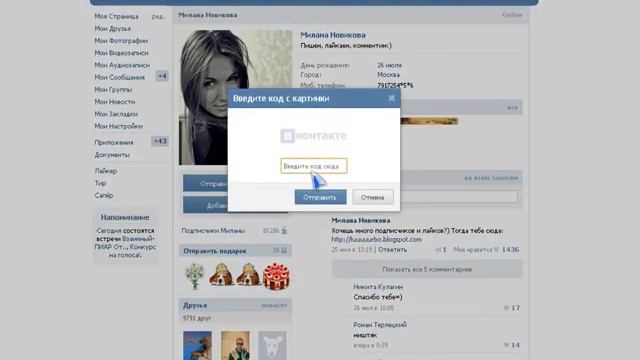Click the +4 messages counter badge
This screenshot has height=360, width=640.
pos(162,76)
